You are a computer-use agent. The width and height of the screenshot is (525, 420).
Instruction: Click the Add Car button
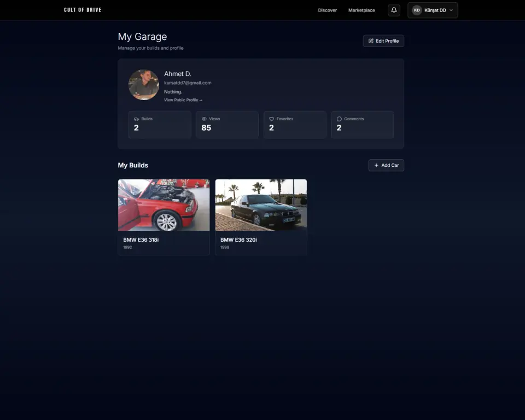pos(386,165)
